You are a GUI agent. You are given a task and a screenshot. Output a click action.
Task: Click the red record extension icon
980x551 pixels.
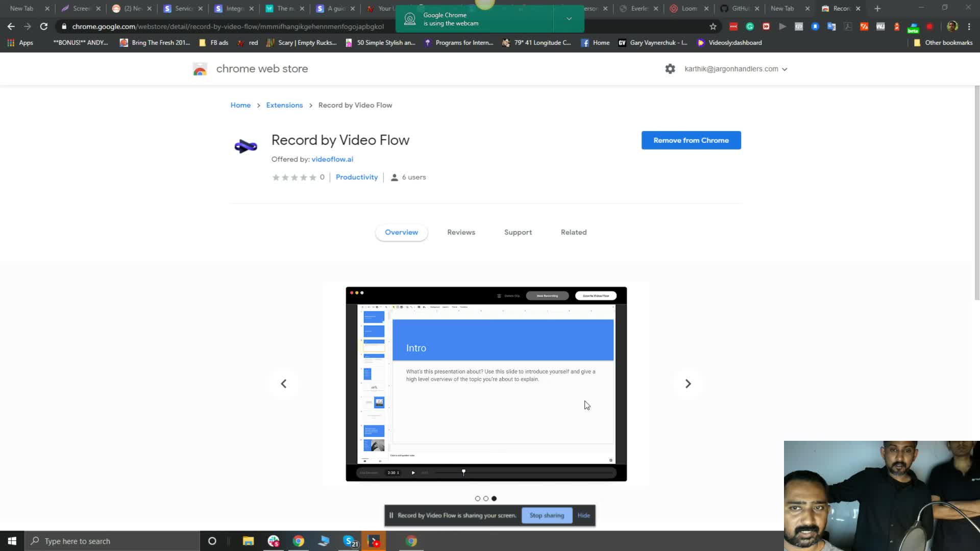coord(929,27)
